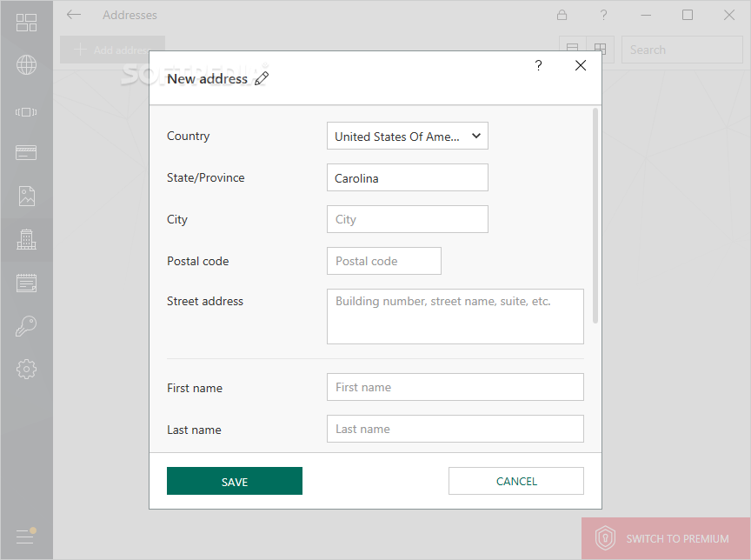Focus the City input field
Screen dimensions: 751x560
pyautogui.click(x=408, y=219)
